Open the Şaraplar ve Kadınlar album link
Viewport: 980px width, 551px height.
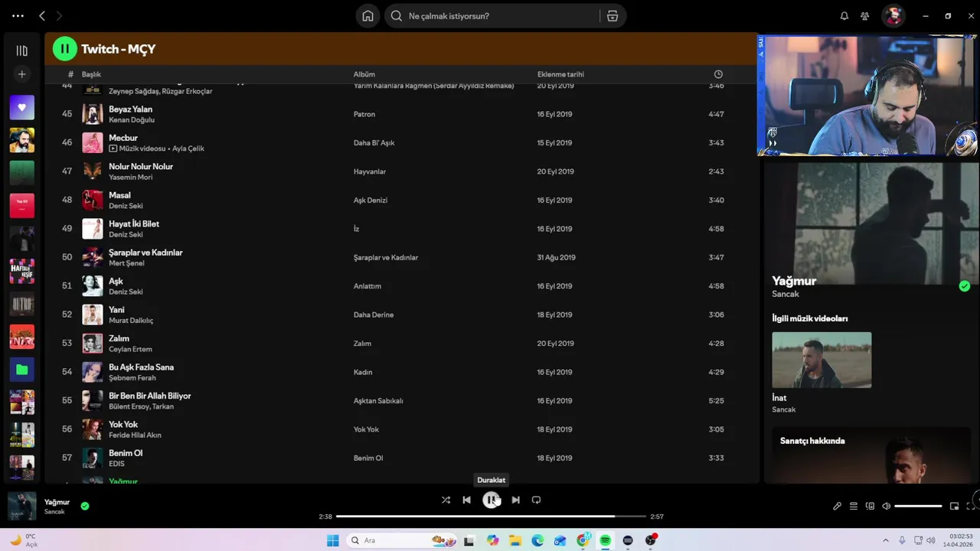[x=386, y=257]
